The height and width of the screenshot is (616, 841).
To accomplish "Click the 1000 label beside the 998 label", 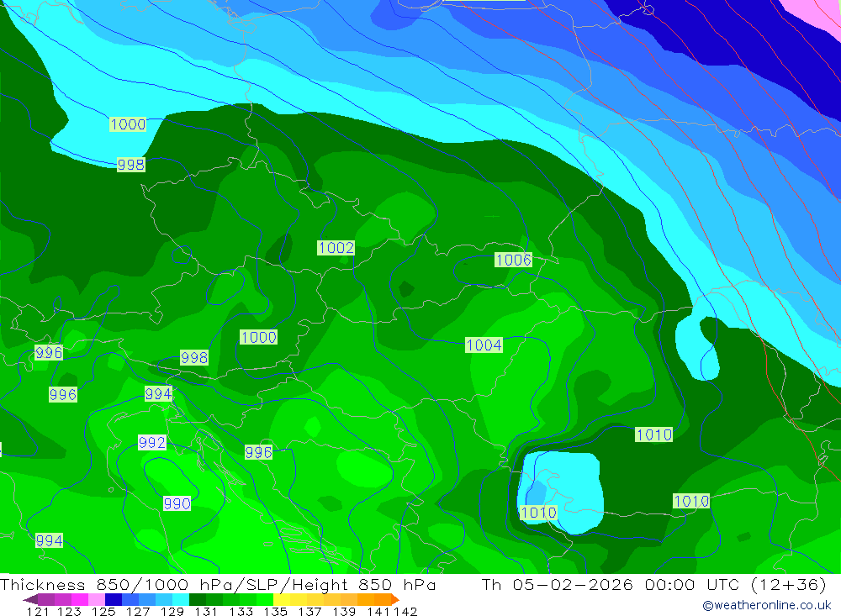I will [x=258, y=337].
